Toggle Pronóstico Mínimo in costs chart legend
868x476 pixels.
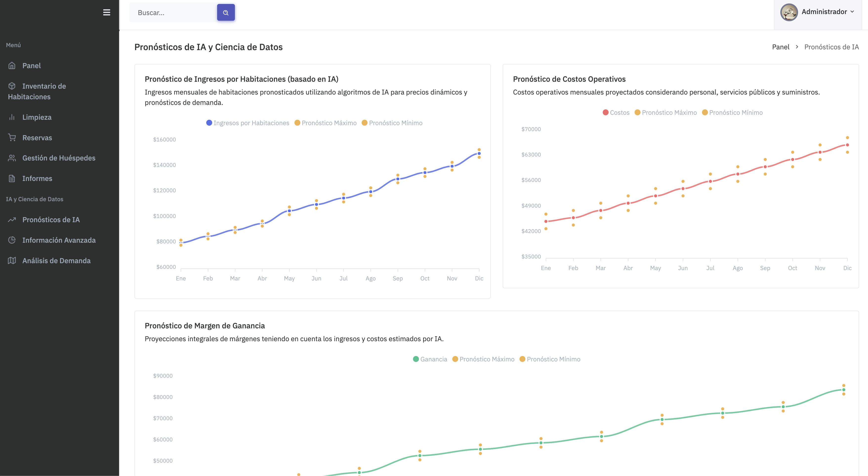[732, 112]
